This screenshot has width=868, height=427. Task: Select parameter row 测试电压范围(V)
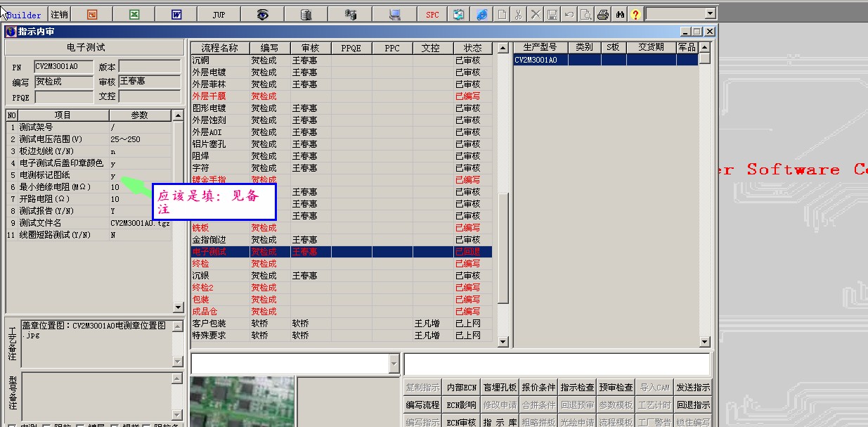(x=89, y=139)
